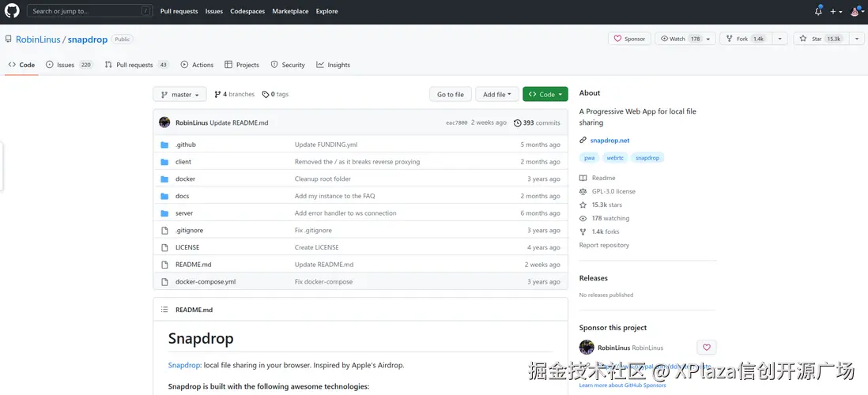Open the Add file dropdown
Viewport: 868px width, 395px height.
point(497,95)
